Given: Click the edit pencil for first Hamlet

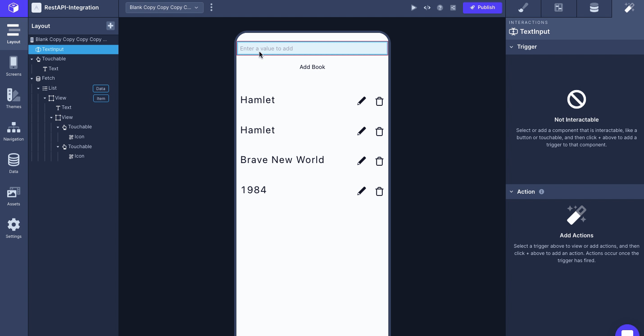Looking at the screenshot, I should coord(362,101).
